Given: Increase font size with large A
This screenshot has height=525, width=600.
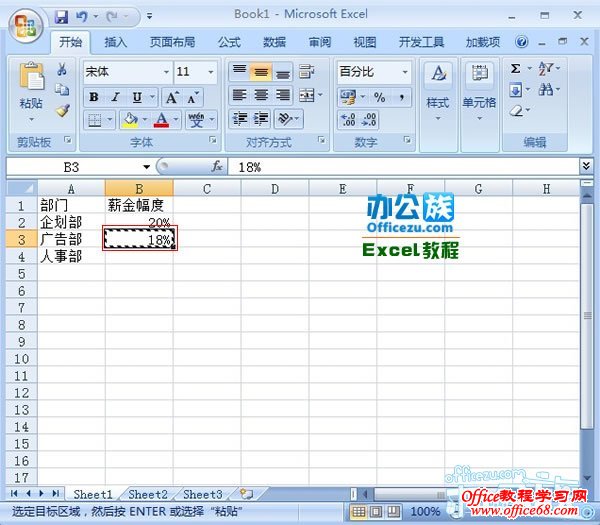Looking at the screenshot, I should coord(172,98).
